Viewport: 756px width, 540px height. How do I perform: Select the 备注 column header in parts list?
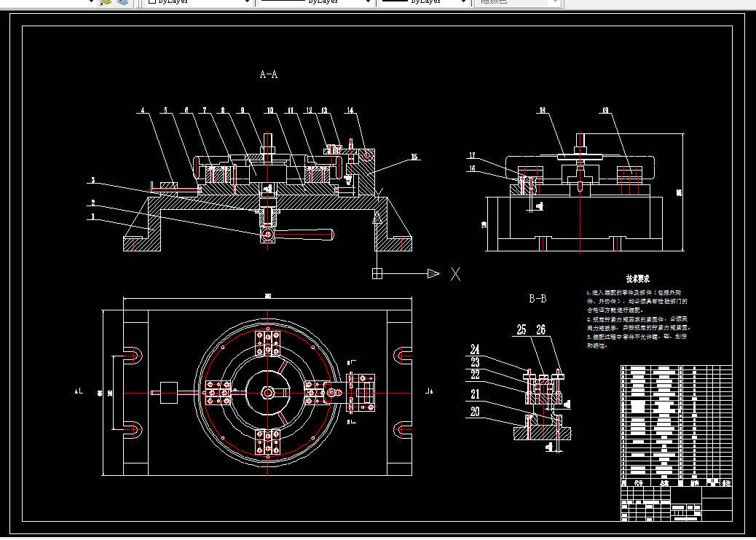[x=725, y=482]
